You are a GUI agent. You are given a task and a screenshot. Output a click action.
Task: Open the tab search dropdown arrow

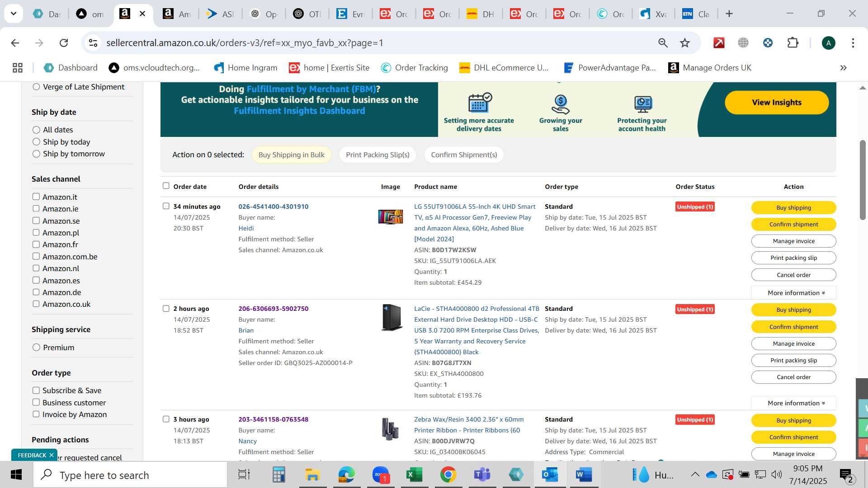pos(14,14)
